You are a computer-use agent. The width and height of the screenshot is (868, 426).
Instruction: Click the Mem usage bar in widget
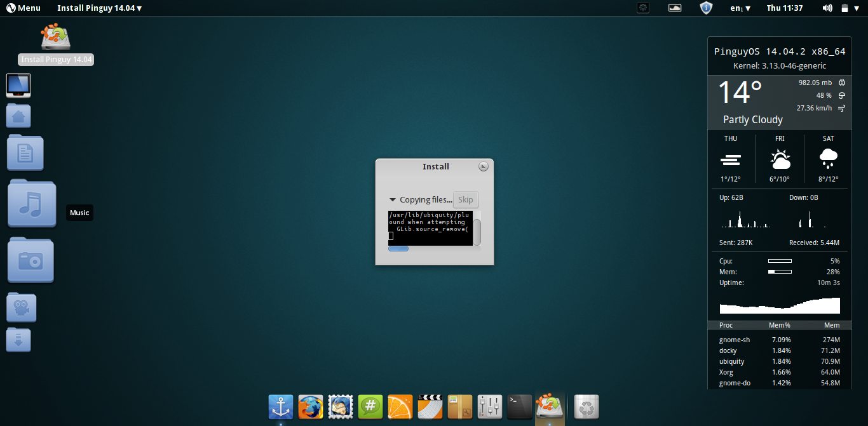click(780, 272)
